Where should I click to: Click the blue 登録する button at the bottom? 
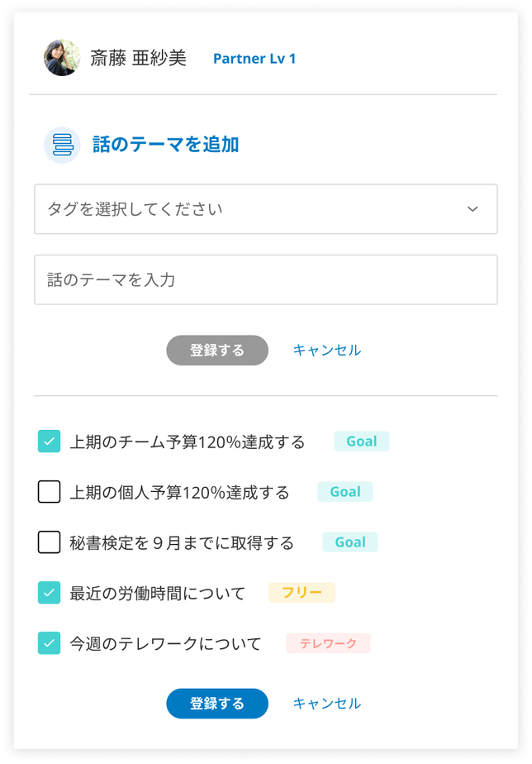click(216, 703)
